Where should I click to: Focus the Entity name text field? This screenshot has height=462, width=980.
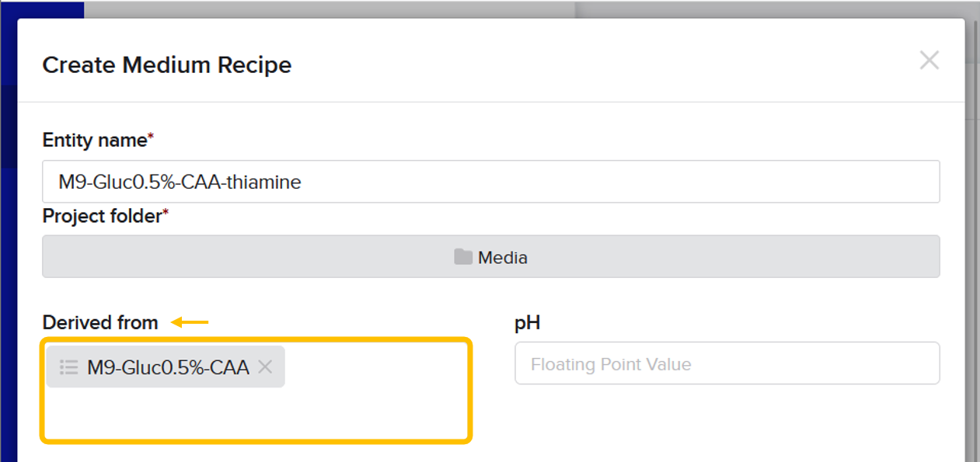490,182
